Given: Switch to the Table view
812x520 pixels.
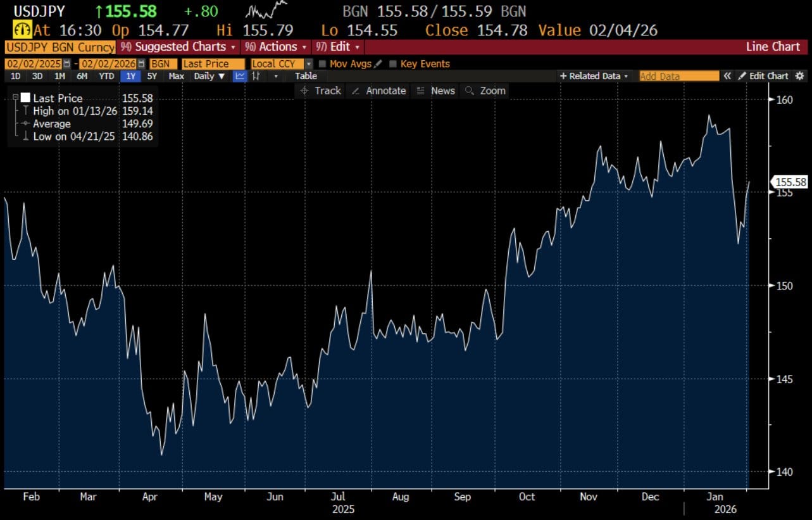Looking at the screenshot, I should tap(306, 76).
